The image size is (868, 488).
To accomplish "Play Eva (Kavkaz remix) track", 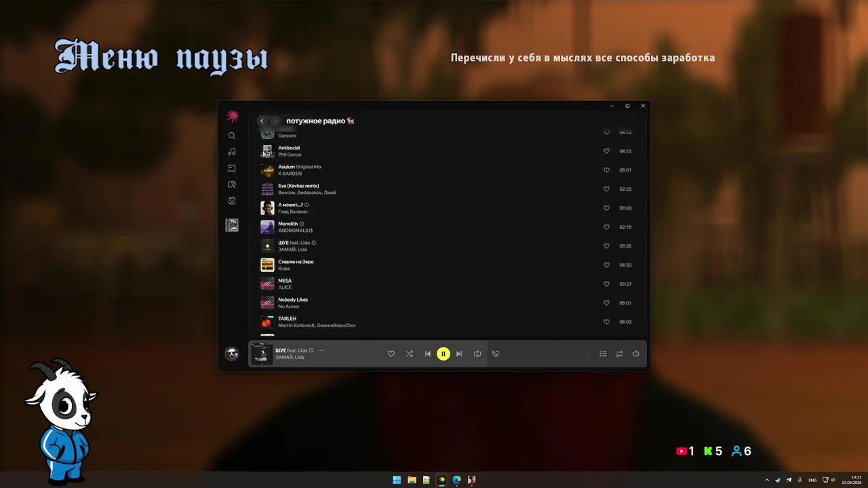I will coord(298,186).
